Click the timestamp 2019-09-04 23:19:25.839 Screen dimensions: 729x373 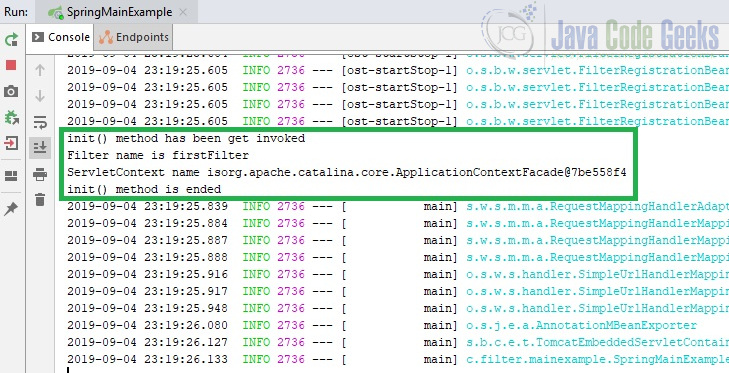pos(147,206)
